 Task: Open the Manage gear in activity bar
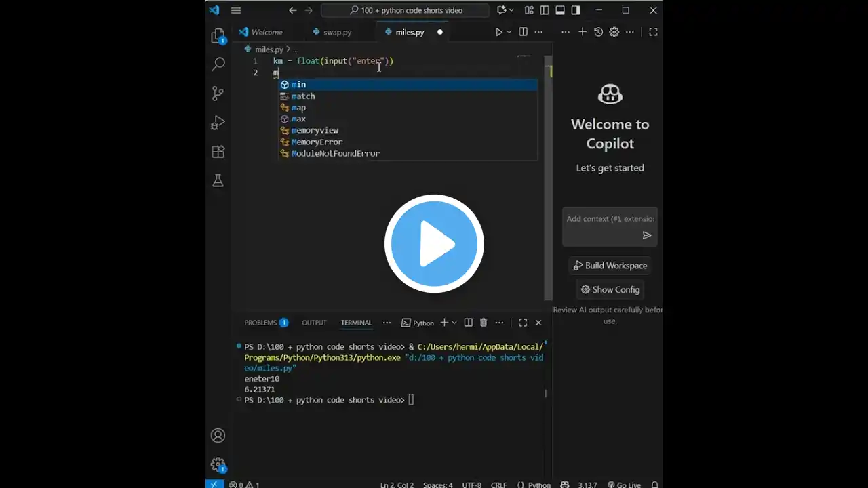tap(218, 465)
